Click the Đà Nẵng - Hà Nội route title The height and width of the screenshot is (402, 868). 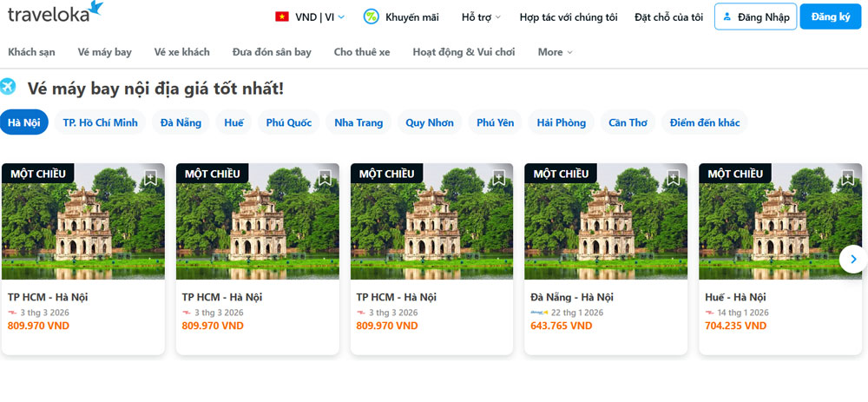coord(572,297)
